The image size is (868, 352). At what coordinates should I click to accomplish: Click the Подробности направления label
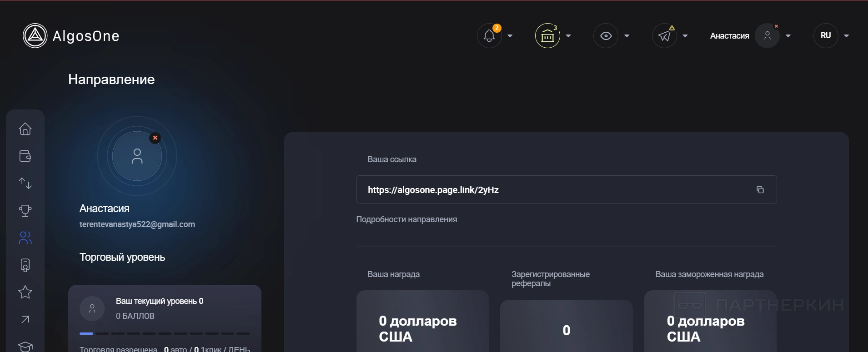pos(407,219)
